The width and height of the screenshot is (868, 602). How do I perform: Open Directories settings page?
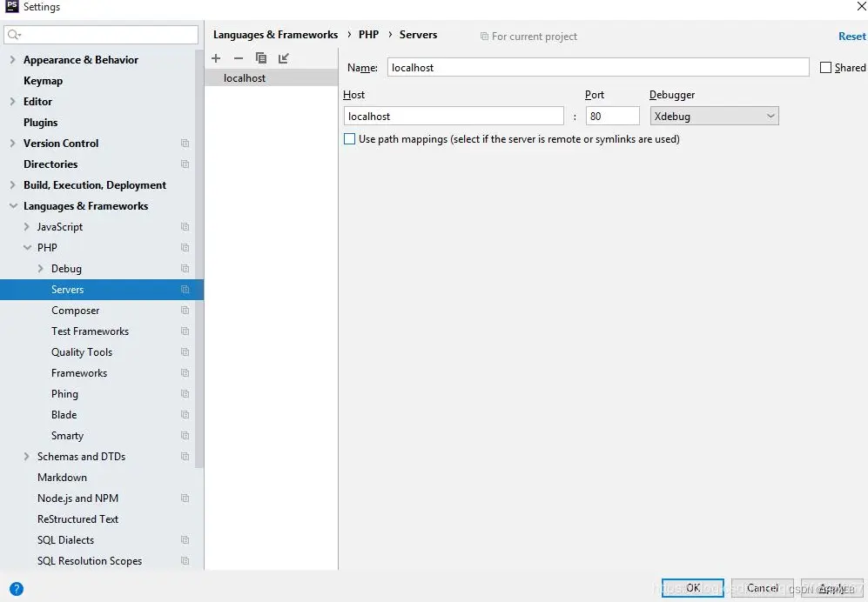tap(50, 164)
